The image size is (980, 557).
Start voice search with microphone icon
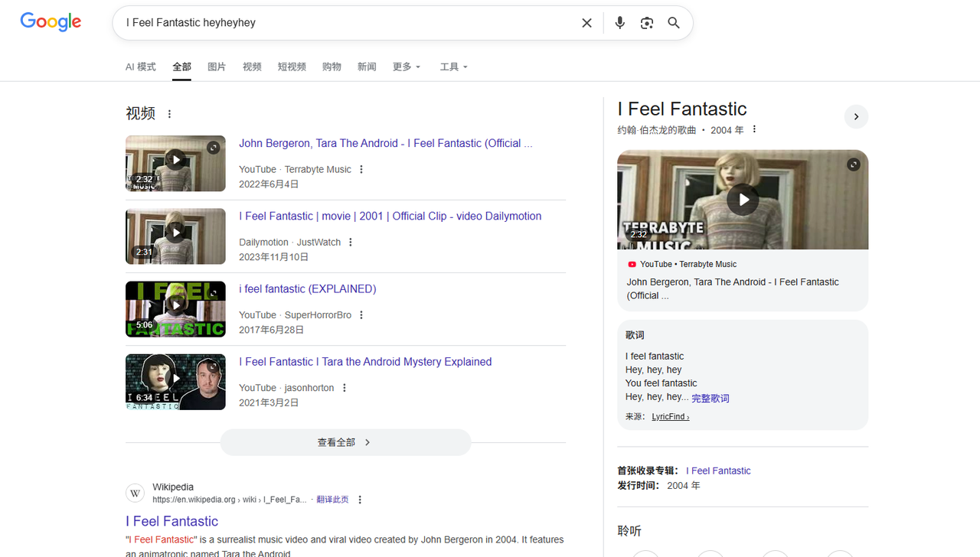point(619,23)
